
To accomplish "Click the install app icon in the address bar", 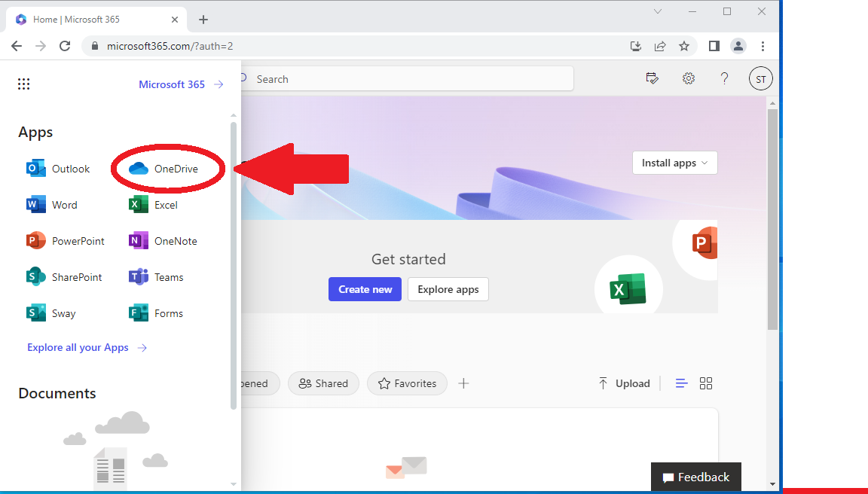I will click(x=635, y=46).
